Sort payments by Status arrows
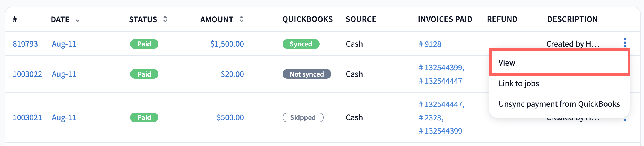Viewport: 644px width, 146px height. (x=165, y=19)
